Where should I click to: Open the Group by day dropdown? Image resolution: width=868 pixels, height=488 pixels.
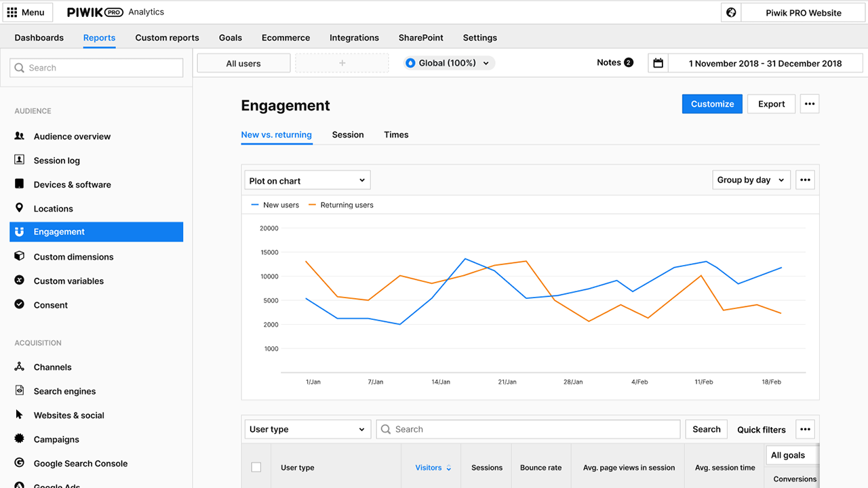pos(751,180)
